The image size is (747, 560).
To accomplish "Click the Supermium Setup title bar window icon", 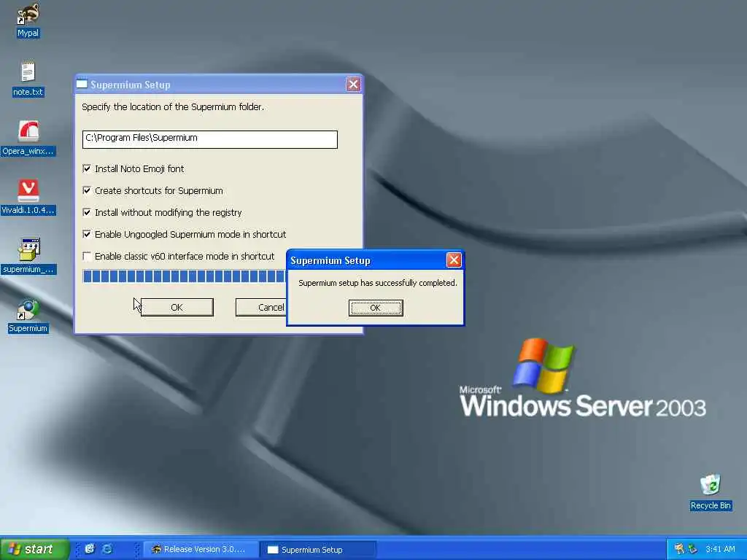I will click(x=82, y=85).
